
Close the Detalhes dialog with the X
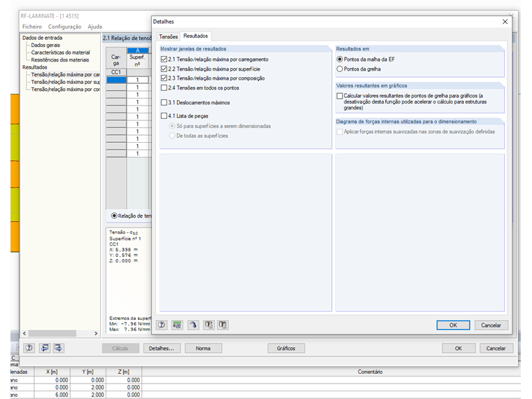pos(505,22)
